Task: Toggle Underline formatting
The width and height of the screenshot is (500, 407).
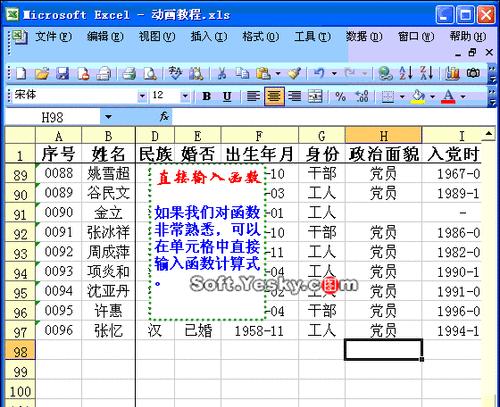Action: pos(227,97)
